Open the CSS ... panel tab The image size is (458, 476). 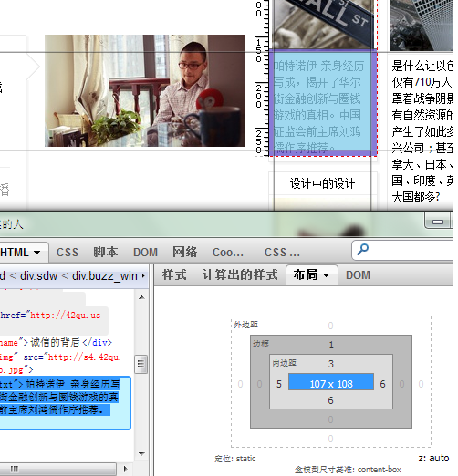pos(282,253)
